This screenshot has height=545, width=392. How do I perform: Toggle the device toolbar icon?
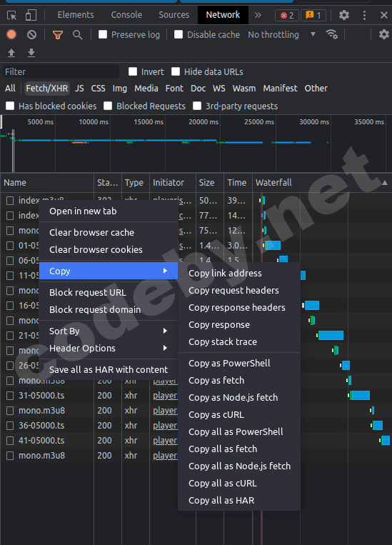[31, 15]
